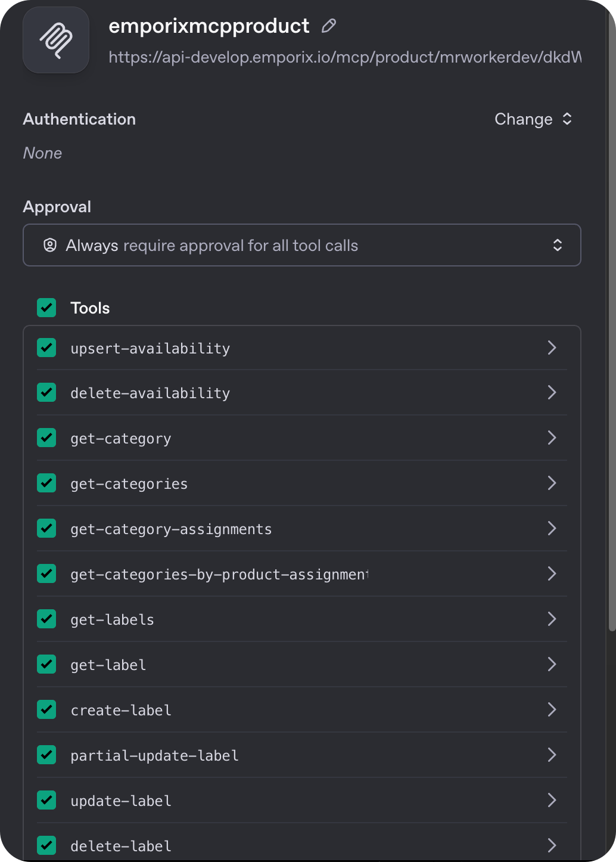Expand the partial-update-label row chevron

tap(552, 755)
